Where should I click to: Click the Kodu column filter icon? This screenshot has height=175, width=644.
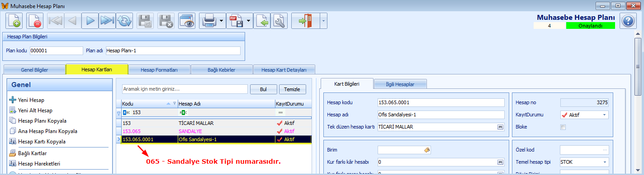[x=175, y=104]
